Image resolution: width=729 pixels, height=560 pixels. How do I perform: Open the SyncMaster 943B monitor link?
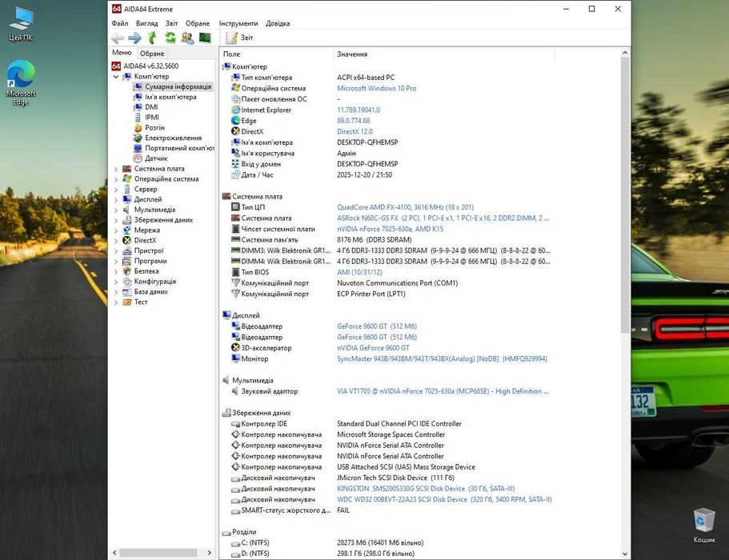pyautogui.click(x=443, y=358)
